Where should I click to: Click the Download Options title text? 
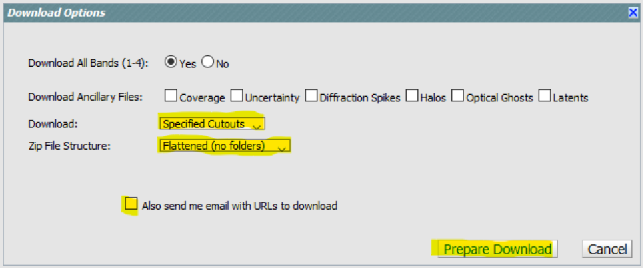[56, 13]
